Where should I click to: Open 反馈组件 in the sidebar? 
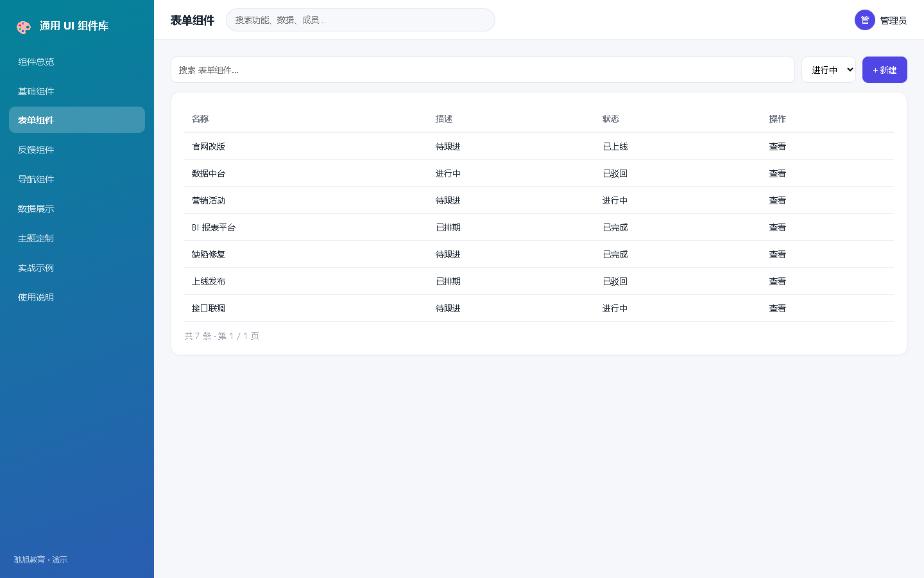pyautogui.click(x=77, y=150)
